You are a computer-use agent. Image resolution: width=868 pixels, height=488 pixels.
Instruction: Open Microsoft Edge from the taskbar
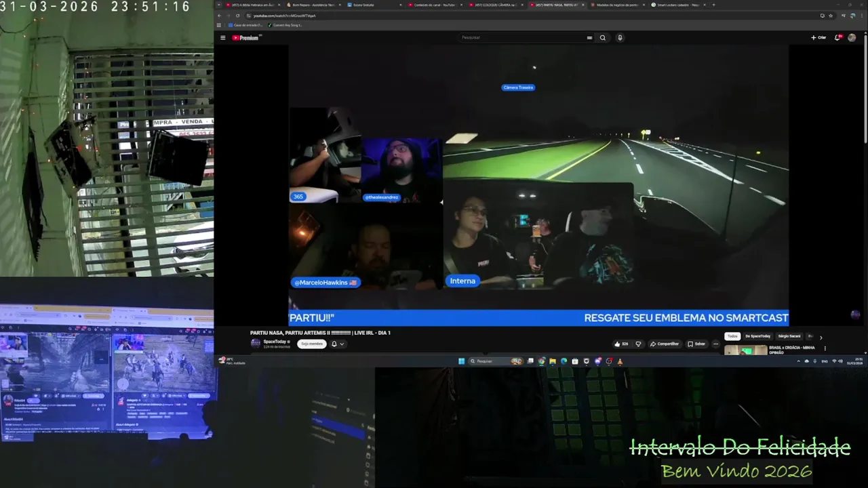pyautogui.click(x=564, y=361)
